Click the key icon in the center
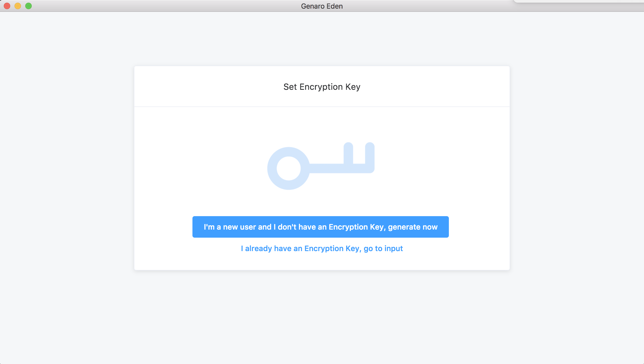Screen dimensions: 644x364 pyautogui.click(x=321, y=166)
